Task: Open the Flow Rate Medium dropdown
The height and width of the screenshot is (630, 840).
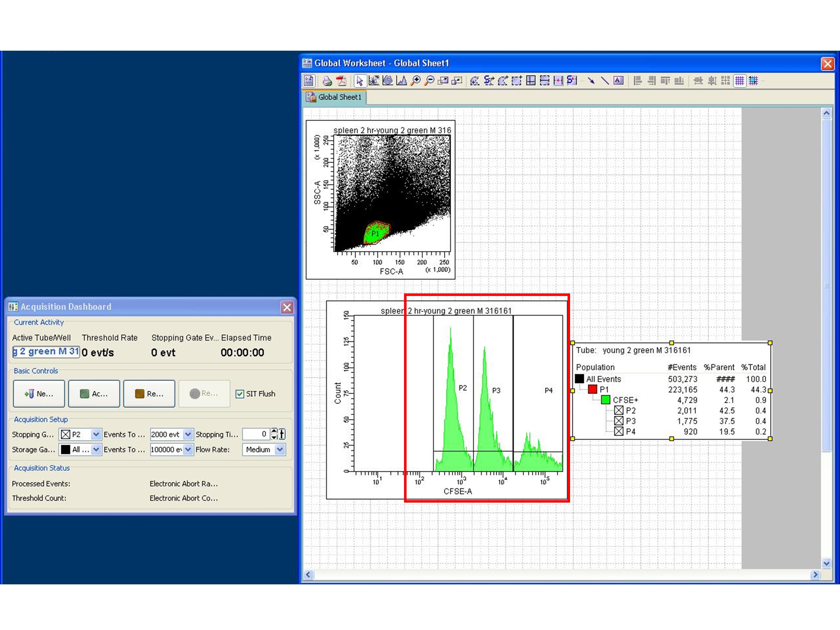Action: point(280,449)
